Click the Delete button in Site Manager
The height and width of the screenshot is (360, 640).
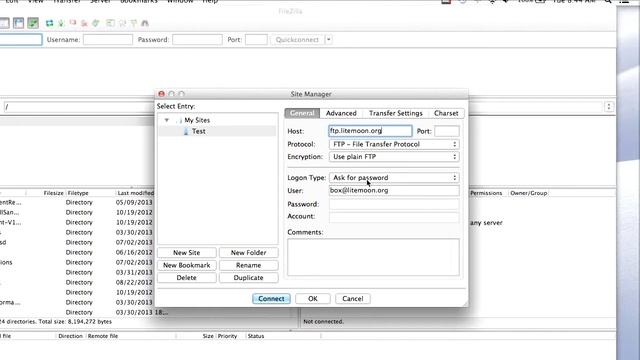pyautogui.click(x=187, y=278)
